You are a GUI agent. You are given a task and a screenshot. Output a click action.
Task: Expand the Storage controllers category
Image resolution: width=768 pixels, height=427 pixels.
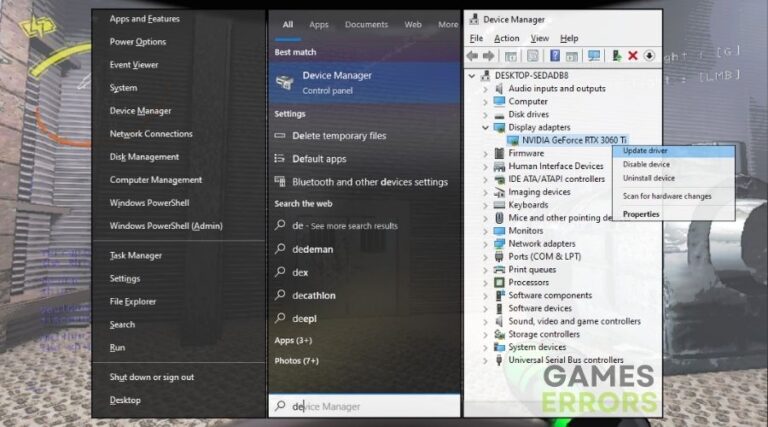485,334
